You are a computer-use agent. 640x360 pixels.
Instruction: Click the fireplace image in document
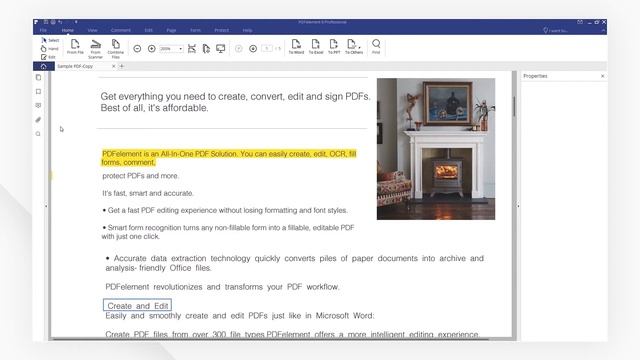tap(436, 149)
